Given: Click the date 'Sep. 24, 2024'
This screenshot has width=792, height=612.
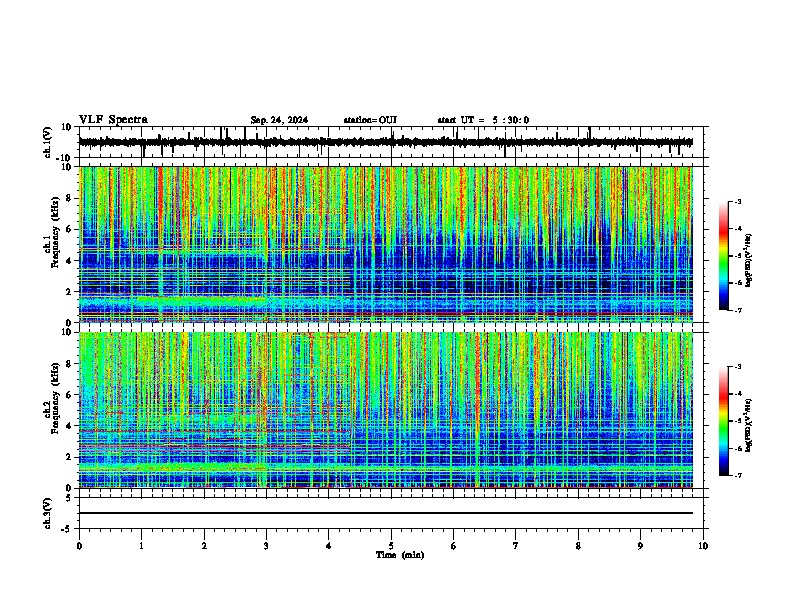Looking at the screenshot, I should pos(279,120).
